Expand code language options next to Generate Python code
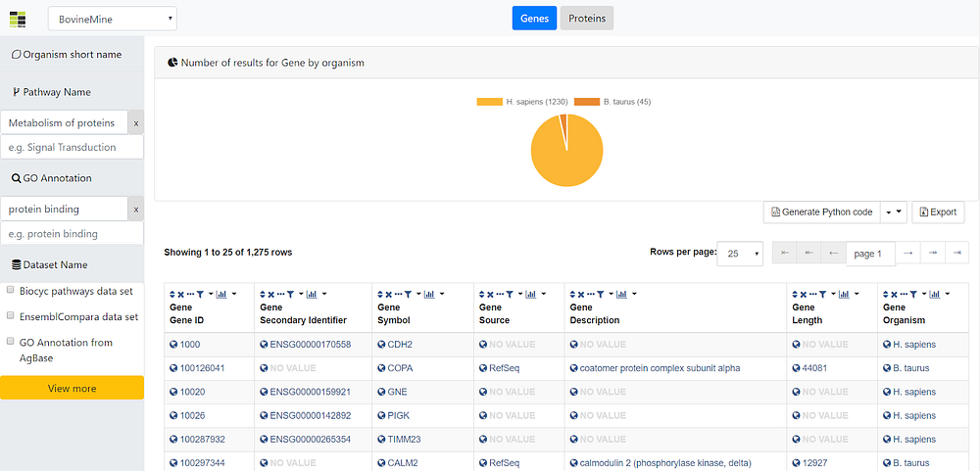Image resolution: width=980 pixels, height=471 pixels. pos(894,212)
